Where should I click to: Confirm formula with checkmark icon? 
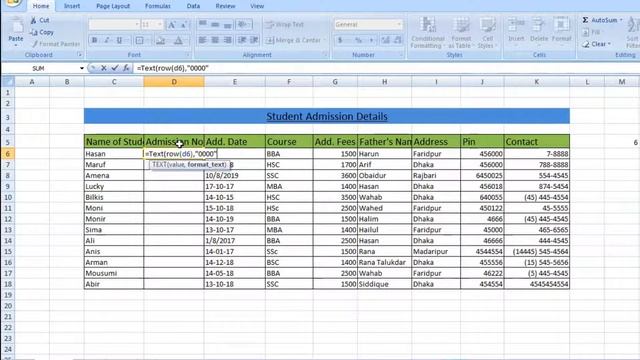(115, 68)
